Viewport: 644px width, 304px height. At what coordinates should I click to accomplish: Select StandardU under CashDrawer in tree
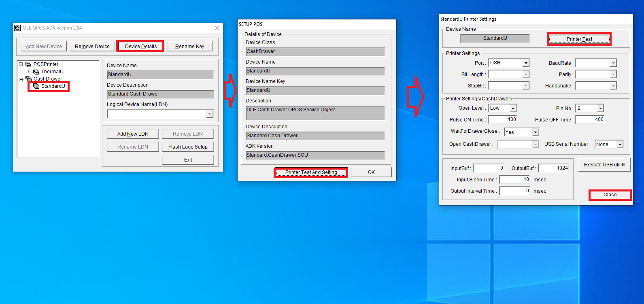click(53, 86)
